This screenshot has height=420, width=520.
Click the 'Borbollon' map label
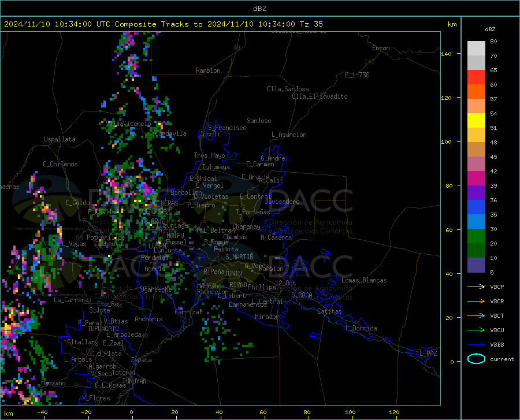(187, 192)
